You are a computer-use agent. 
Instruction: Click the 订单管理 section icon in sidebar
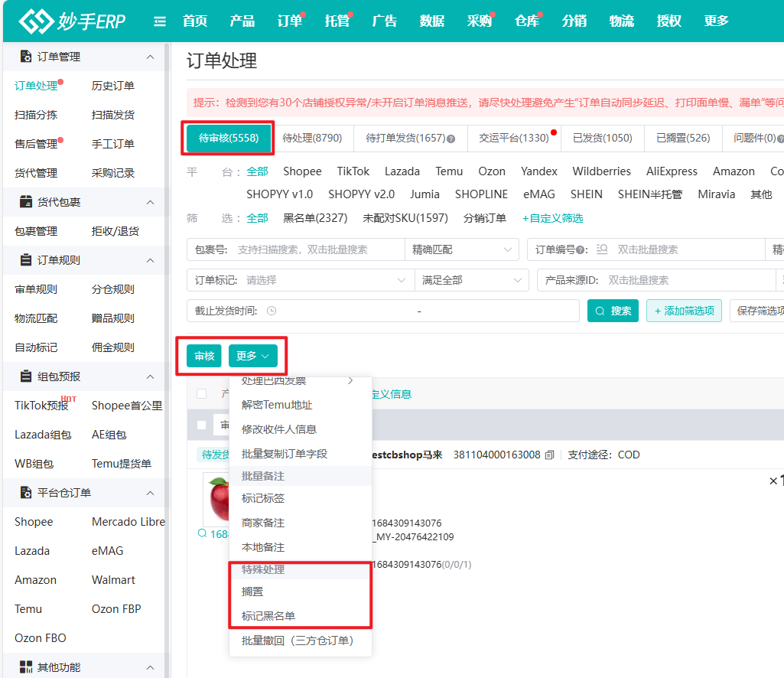pyautogui.click(x=24, y=56)
